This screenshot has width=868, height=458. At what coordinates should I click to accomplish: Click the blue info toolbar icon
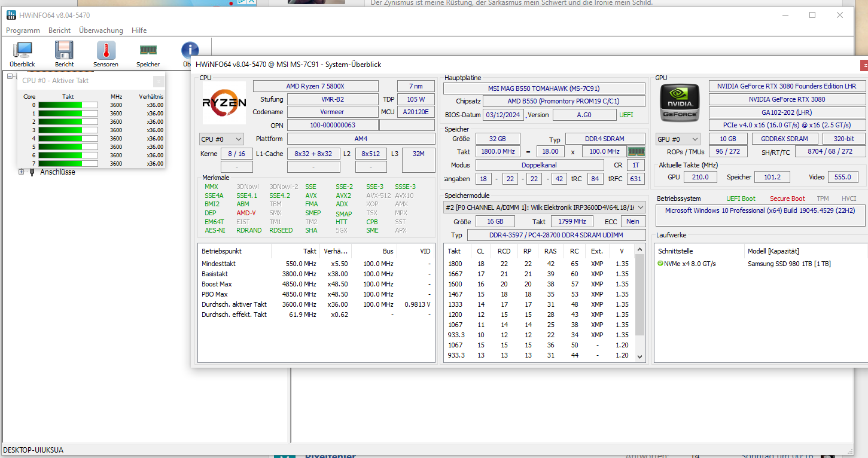[x=190, y=50]
